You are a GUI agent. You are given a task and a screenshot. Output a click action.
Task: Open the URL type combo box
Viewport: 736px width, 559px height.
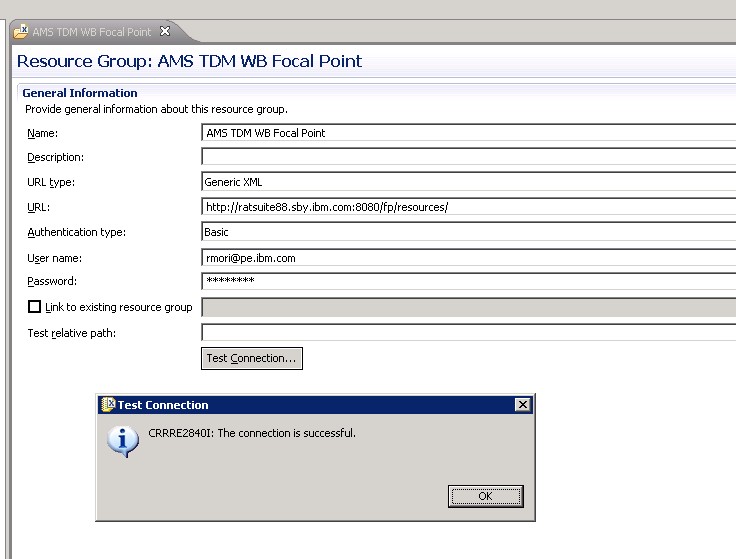(468, 182)
